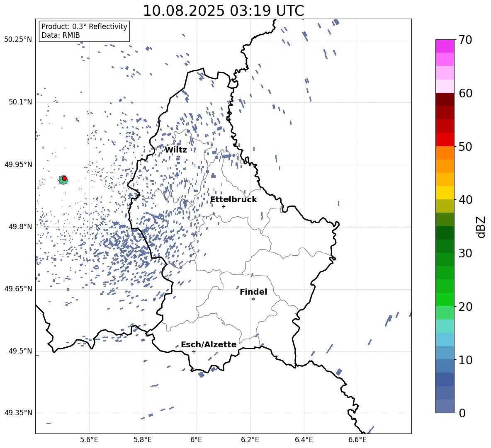The width and height of the screenshot is (491, 448).
Task: Pick the yellow swatch just above 40
Action: (x=445, y=193)
